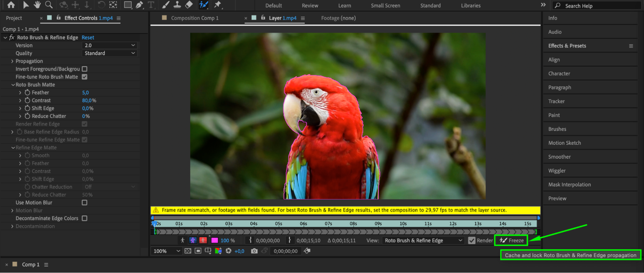The image size is (644, 273).
Task: Select the Pen tool
Action: pyautogui.click(x=139, y=5)
